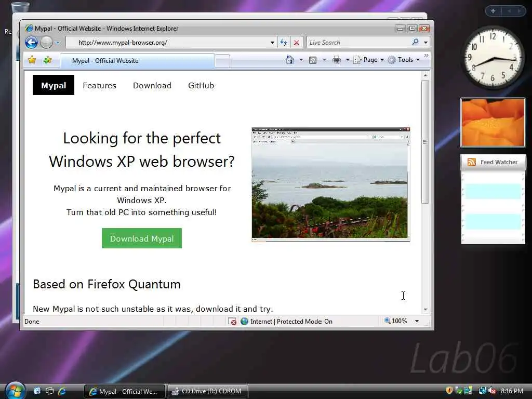Click the sidebar add gadget plus button
Viewport: 532px width, 399px height.
(493, 11)
